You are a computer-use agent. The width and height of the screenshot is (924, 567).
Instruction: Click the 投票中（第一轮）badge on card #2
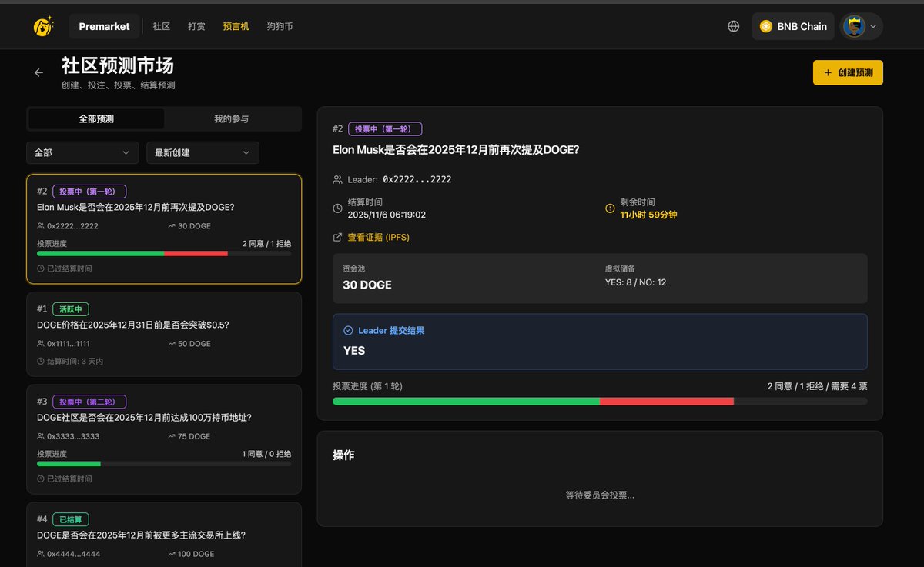click(89, 192)
